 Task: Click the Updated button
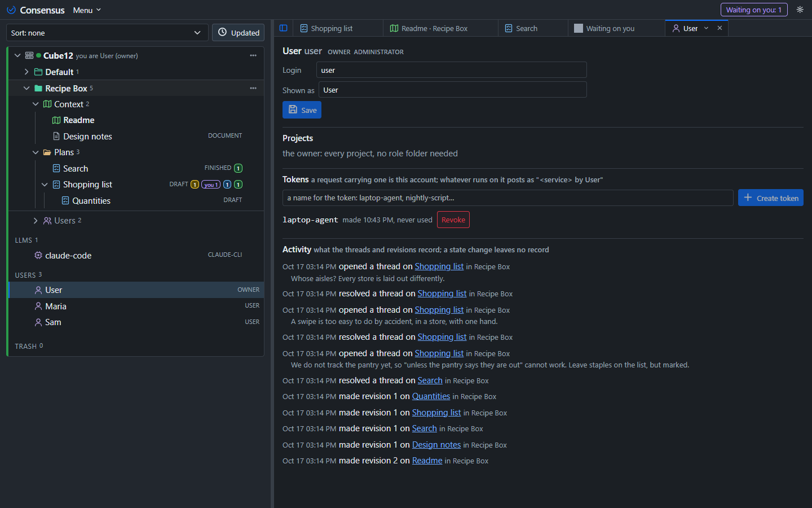pyautogui.click(x=239, y=33)
